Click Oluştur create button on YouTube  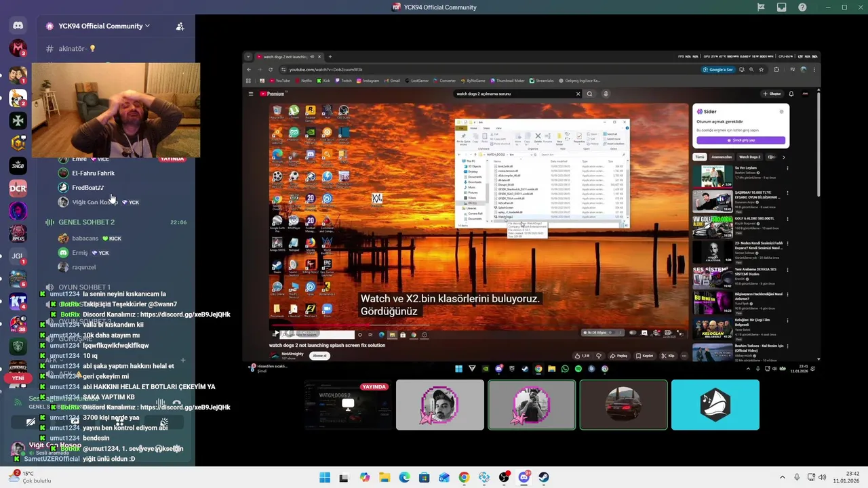tap(772, 94)
